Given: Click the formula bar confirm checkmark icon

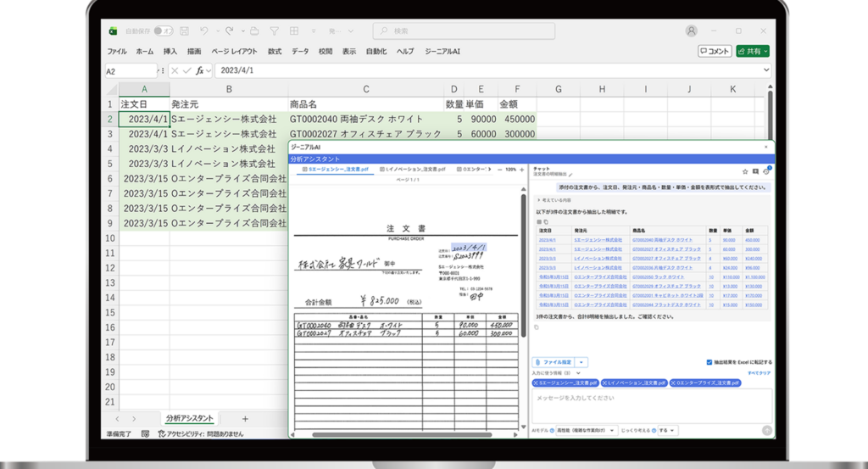Looking at the screenshot, I should tap(187, 71).
